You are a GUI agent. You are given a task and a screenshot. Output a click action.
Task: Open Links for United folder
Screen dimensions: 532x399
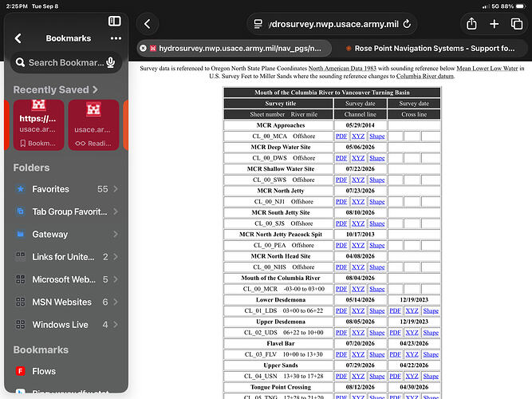pyautogui.click(x=66, y=257)
